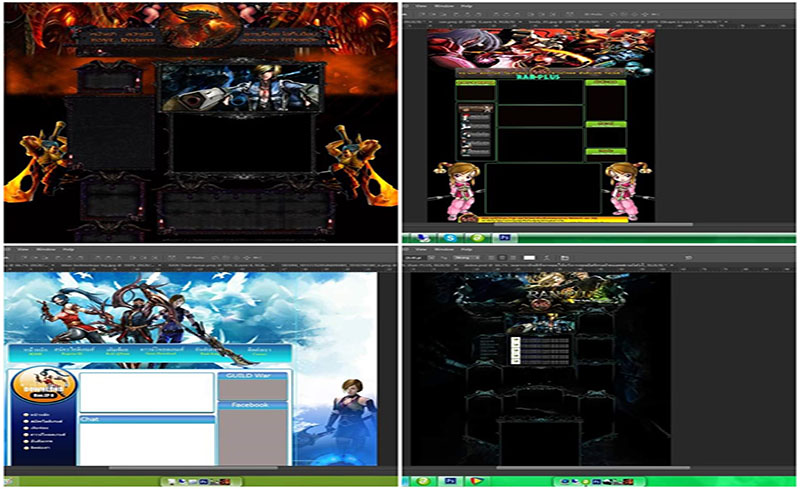The height and width of the screenshot is (489, 800).
Task: Click Skype icon in top-right window's taskbar
Action: 451,238
